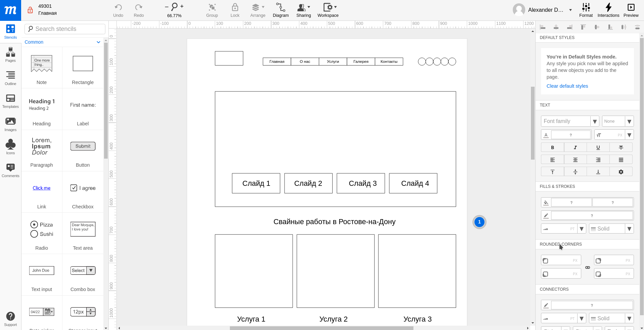Screen dimensions: 644x330
Task: Toggle linked rounded corners chain icon
Action: [587, 267]
